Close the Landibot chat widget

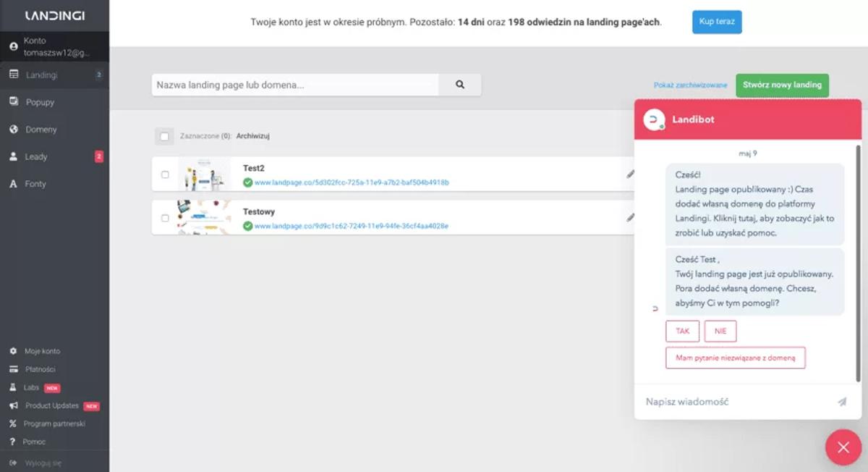pos(843,448)
